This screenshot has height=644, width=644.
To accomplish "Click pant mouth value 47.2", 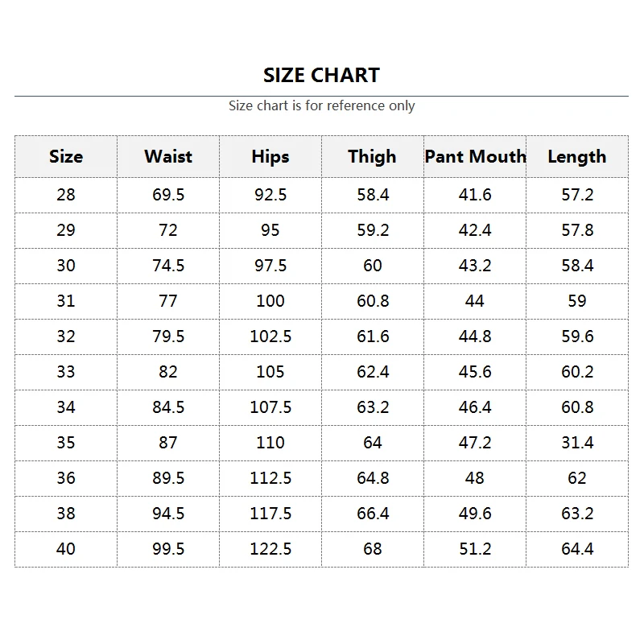I will tap(475, 443).
